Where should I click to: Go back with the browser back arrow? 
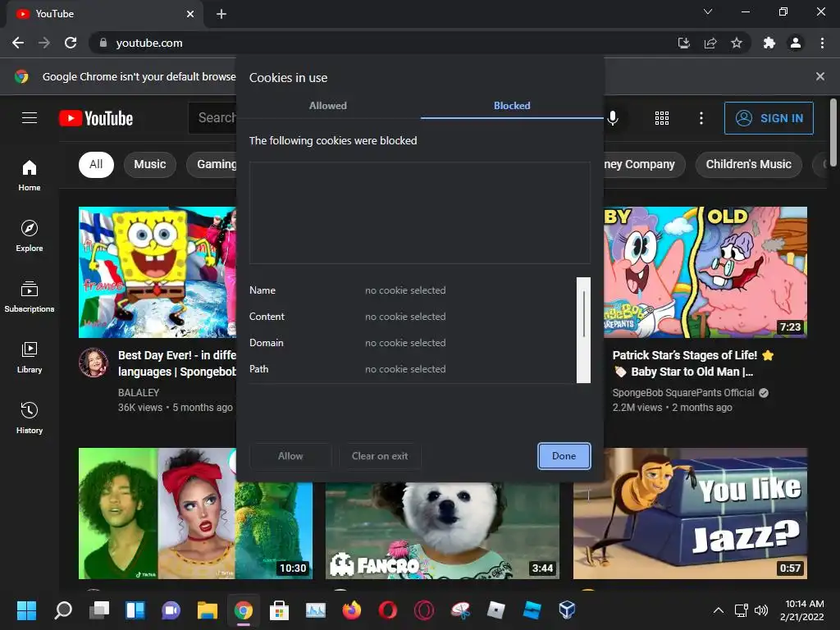[x=18, y=43]
